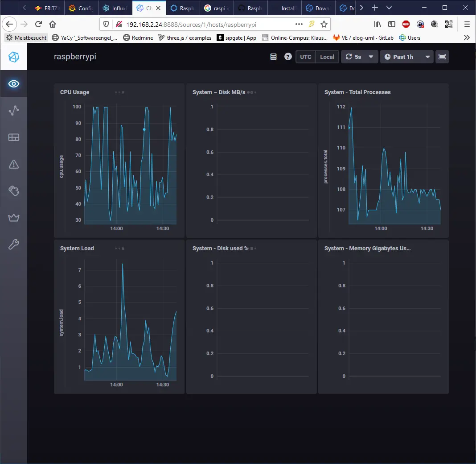Open the Host List page via eye icon
The width and height of the screenshot is (476, 464).
coord(13,84)
